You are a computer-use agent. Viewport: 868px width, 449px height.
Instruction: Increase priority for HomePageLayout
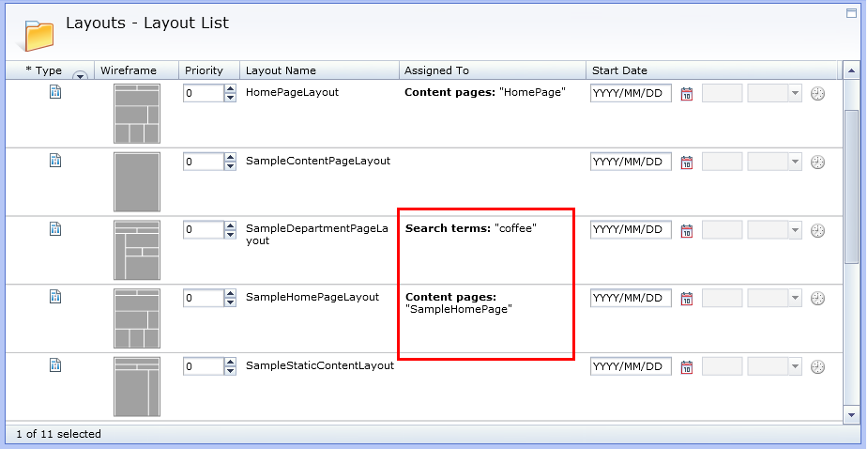click(230, 89)
